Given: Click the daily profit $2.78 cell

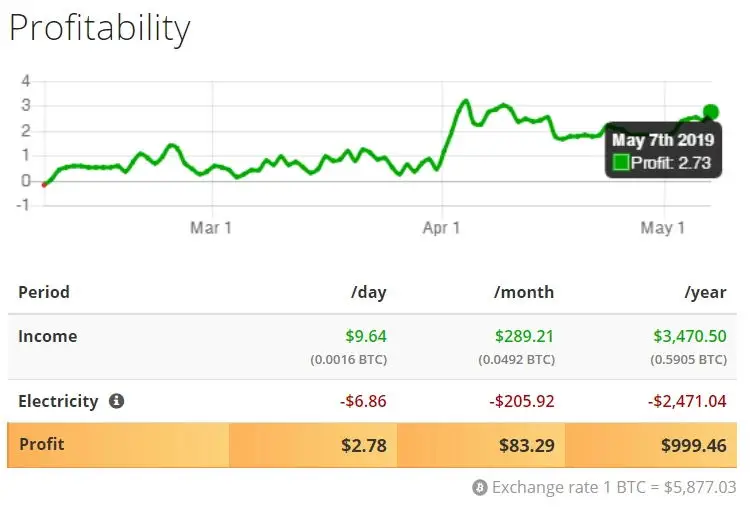Looking at the screenshot, I should 364,445.
